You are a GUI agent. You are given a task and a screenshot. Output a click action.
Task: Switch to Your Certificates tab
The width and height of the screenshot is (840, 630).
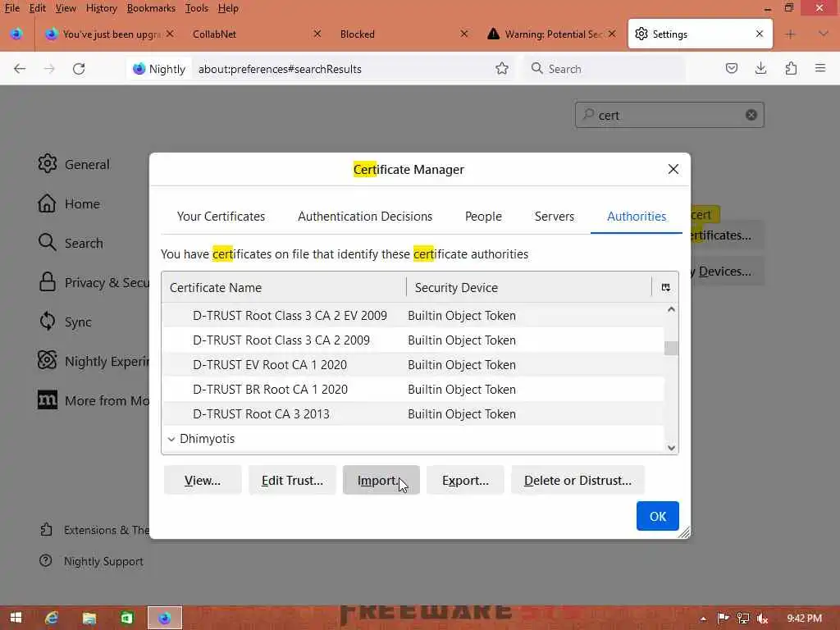pos(221,217)
